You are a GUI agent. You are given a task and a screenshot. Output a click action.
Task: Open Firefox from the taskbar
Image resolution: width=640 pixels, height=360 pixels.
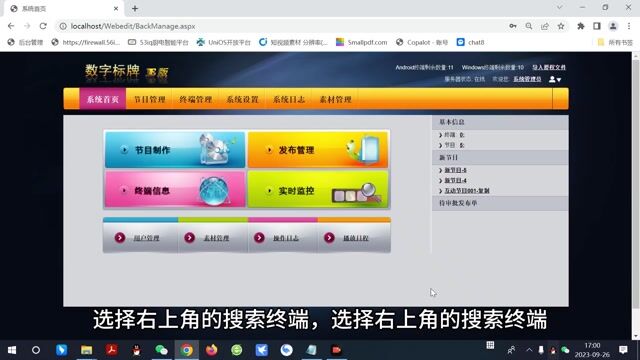tap(211, 350)
